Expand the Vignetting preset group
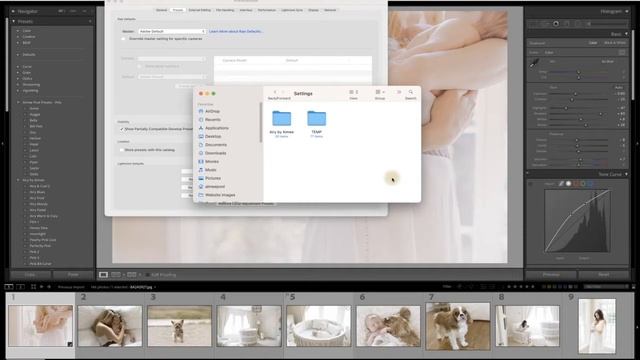Image resolution: width=640 pixels, height=360 pixels. coord(18,91)
